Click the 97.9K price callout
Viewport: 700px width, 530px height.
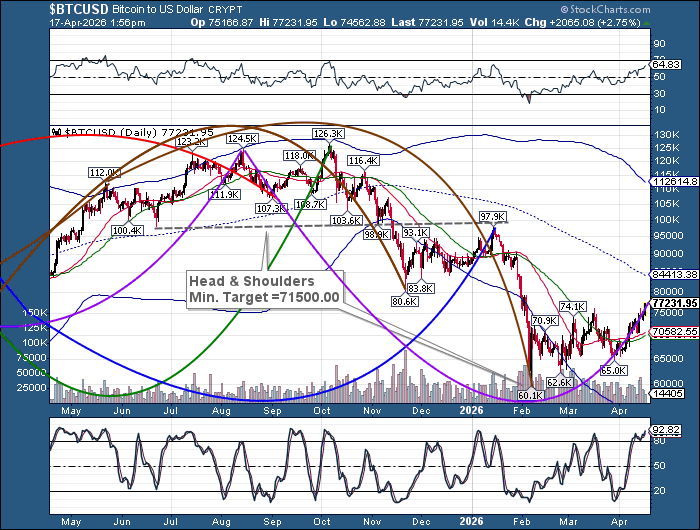click(x=493, y=217)
